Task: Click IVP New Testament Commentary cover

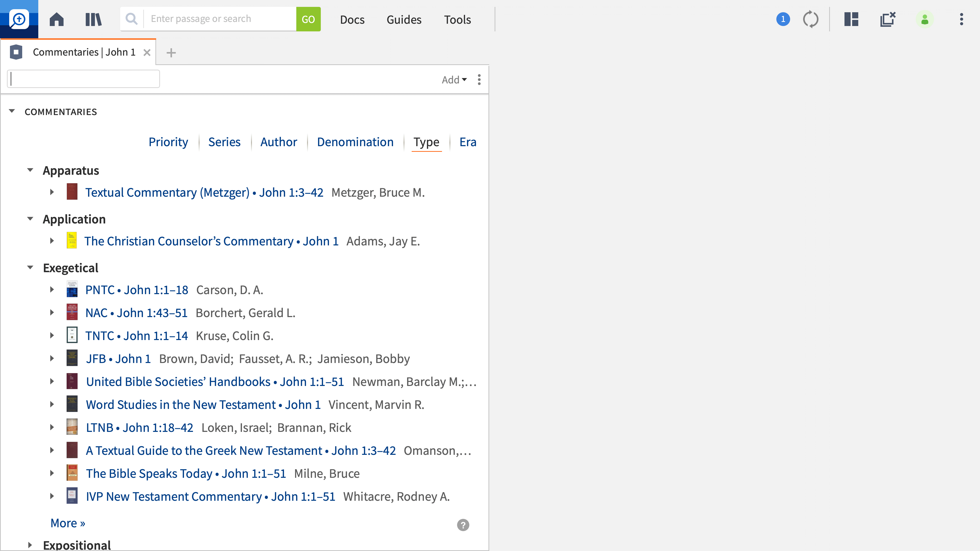Action: pyautogui.click(x=72, y=495)
